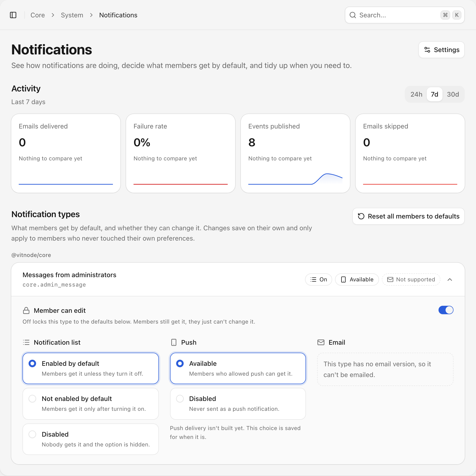The width and height of the screenshot is (476, 476).
Task: Open the Settings button
Action: (441, 50)
